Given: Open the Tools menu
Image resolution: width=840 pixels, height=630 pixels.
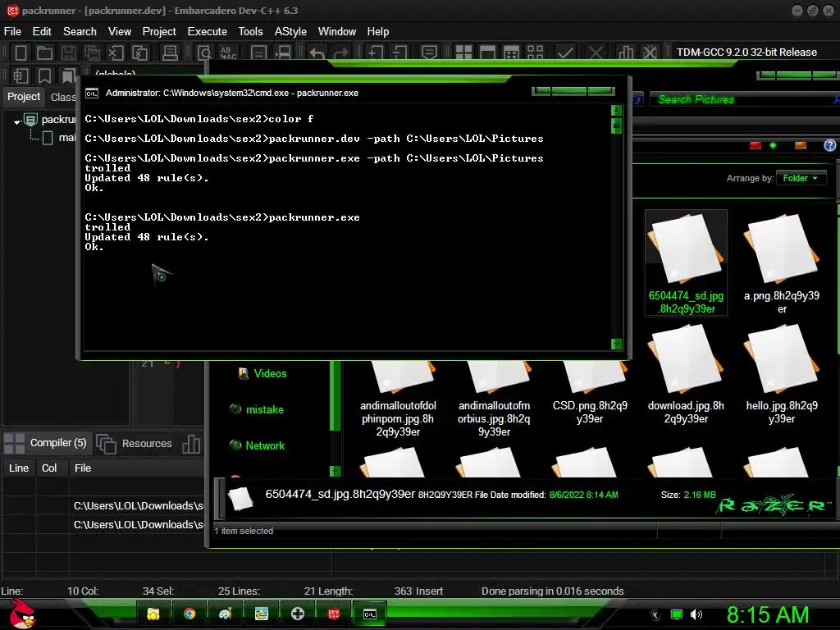Looking at the screenshot, I should (x=251, y=32).
